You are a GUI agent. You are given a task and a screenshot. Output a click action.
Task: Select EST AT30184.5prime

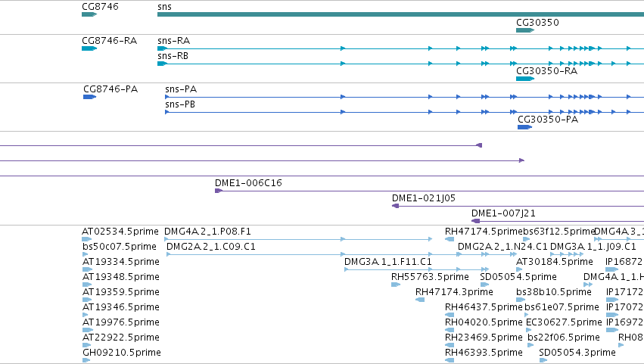[x=555, y=262]
